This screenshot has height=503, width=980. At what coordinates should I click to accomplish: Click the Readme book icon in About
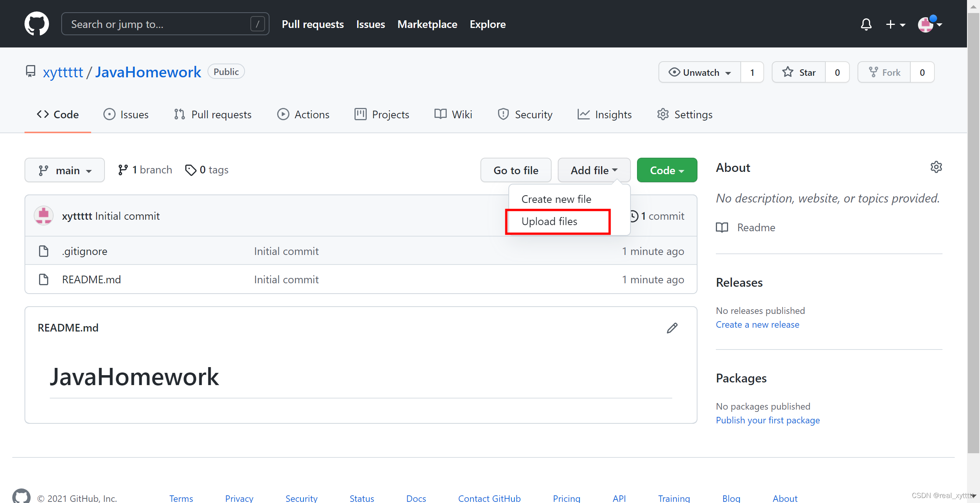722,227
